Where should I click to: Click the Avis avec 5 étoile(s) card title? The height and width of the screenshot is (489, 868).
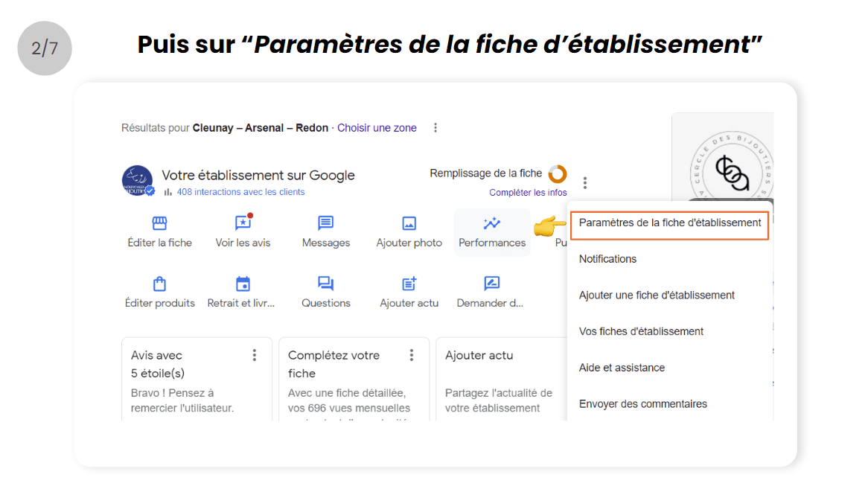pyautogui.click(x=158, y=364)
